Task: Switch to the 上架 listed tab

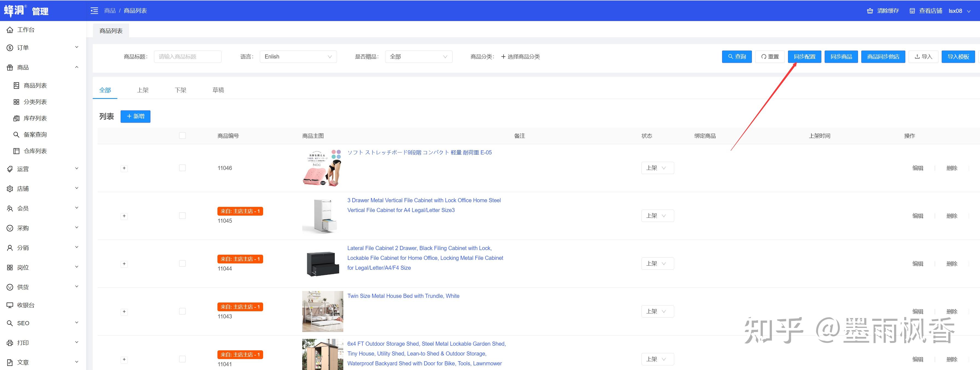Action: [143, 90]
